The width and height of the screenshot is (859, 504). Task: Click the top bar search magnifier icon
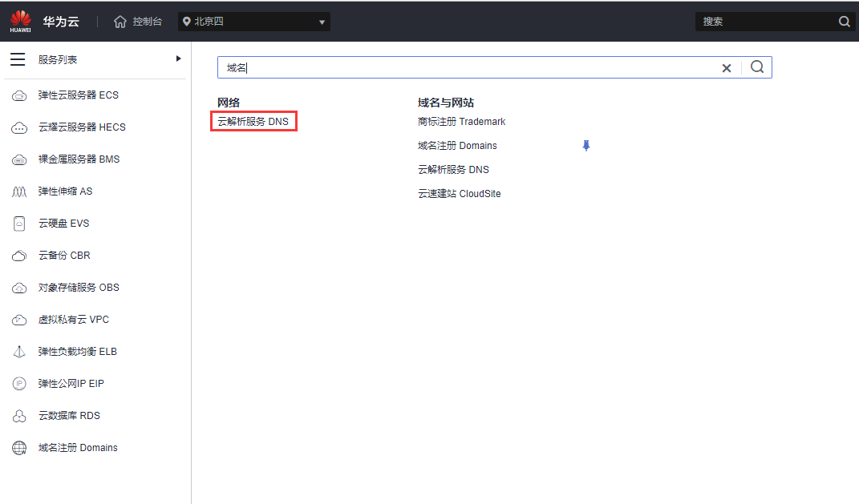point(845,22)
